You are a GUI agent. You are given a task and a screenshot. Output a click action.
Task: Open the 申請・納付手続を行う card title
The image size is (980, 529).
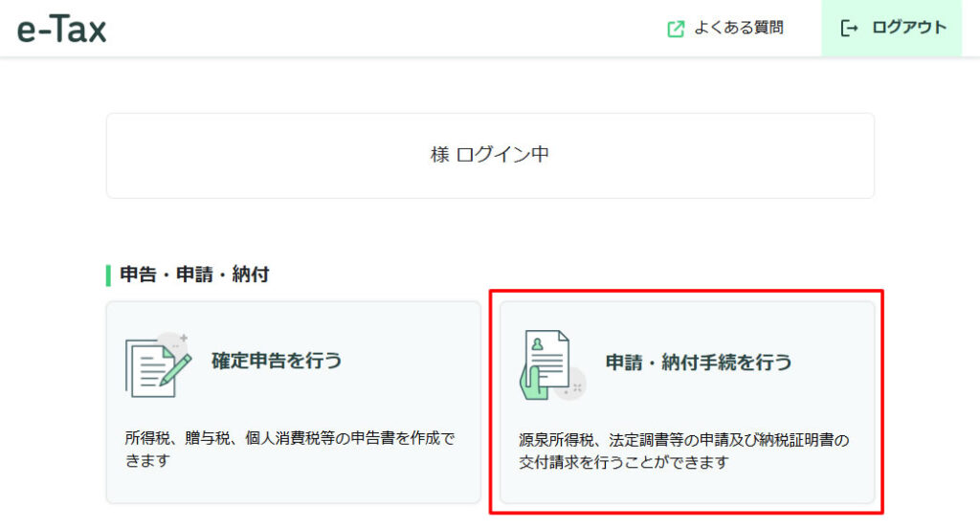tap(698, 363)
